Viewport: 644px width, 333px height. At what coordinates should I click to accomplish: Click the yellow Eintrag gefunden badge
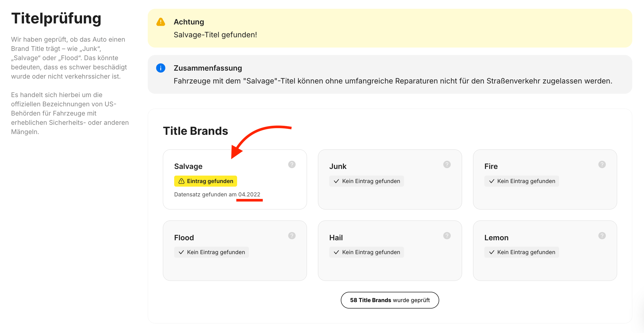coord(205,181)
